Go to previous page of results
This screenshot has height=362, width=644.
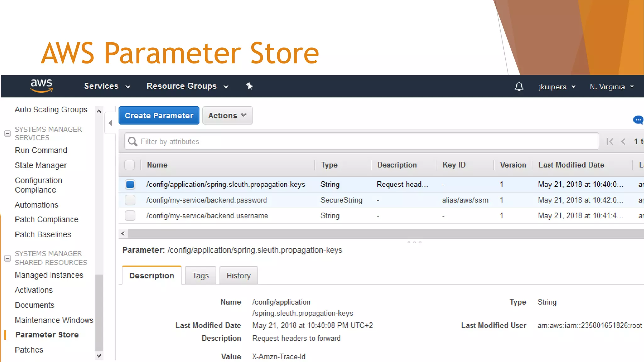tap(623, 142)
